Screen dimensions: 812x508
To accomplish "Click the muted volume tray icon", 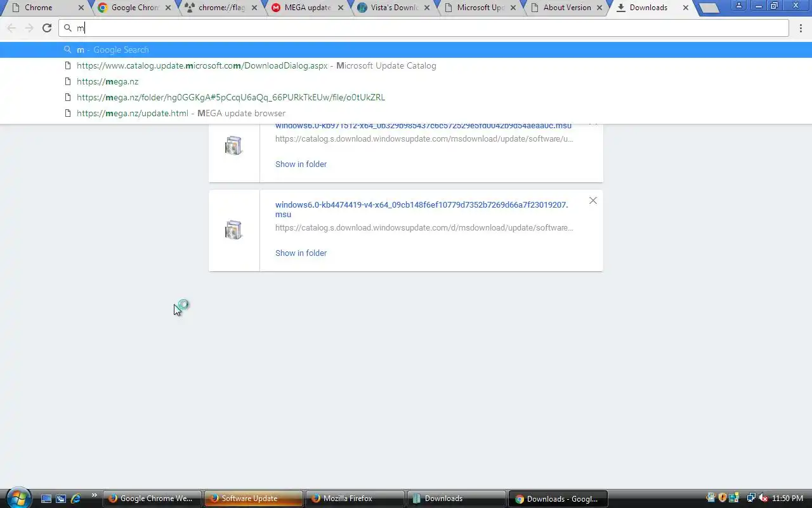I will point(763,498).
